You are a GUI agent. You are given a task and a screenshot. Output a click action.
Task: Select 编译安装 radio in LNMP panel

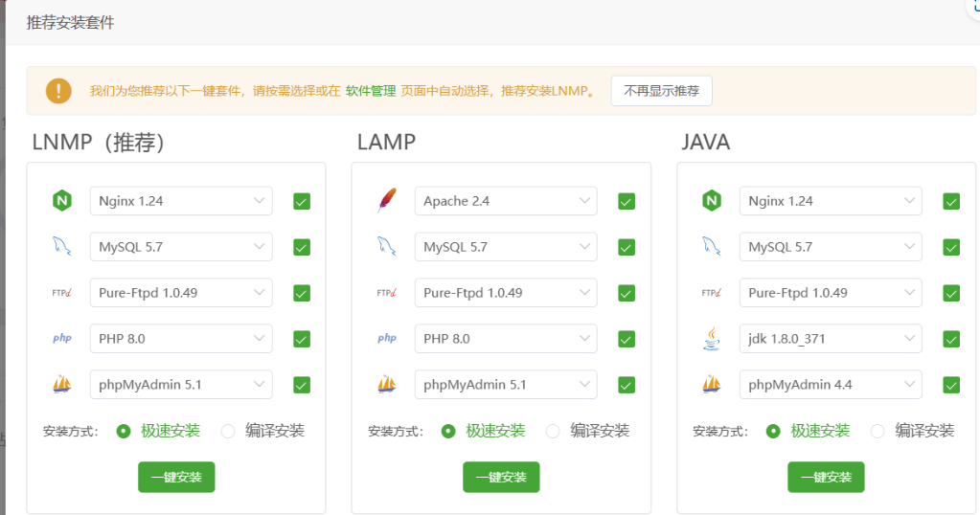click(x=228, y=431)
